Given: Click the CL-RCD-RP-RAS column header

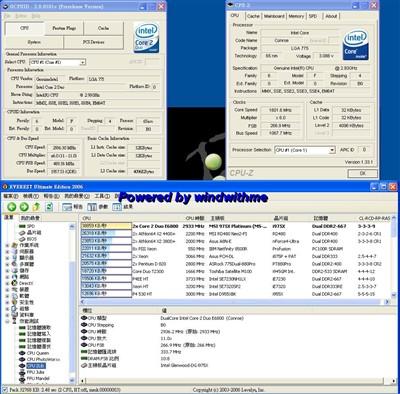Looking at the screenshot, I should tap(374, 218).
